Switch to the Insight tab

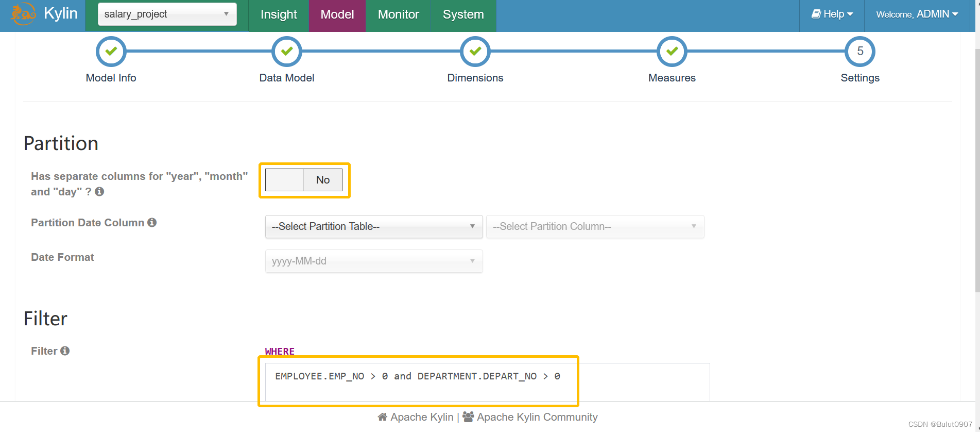click(x=279, y=14)
